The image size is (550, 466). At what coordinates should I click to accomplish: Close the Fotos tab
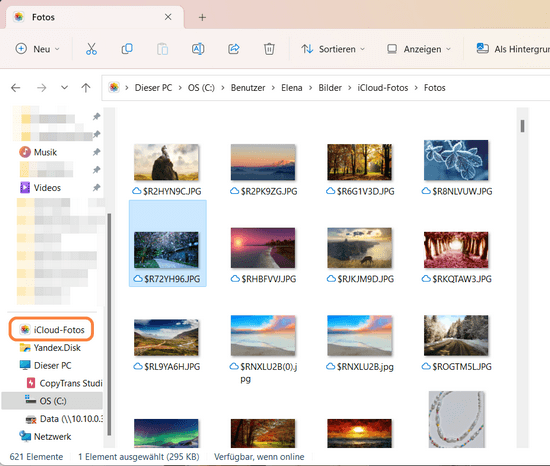coord(168,17)
